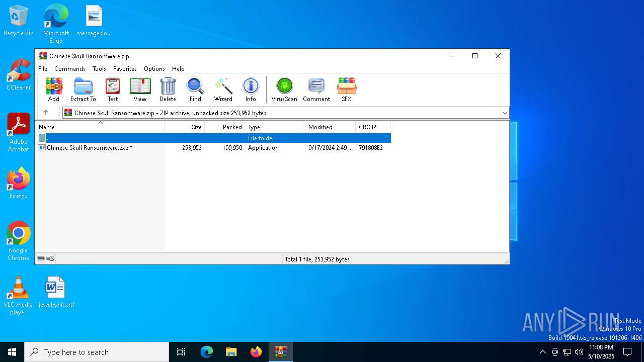
Task: Sort by Name column header
Action: [x=100, y=127]
